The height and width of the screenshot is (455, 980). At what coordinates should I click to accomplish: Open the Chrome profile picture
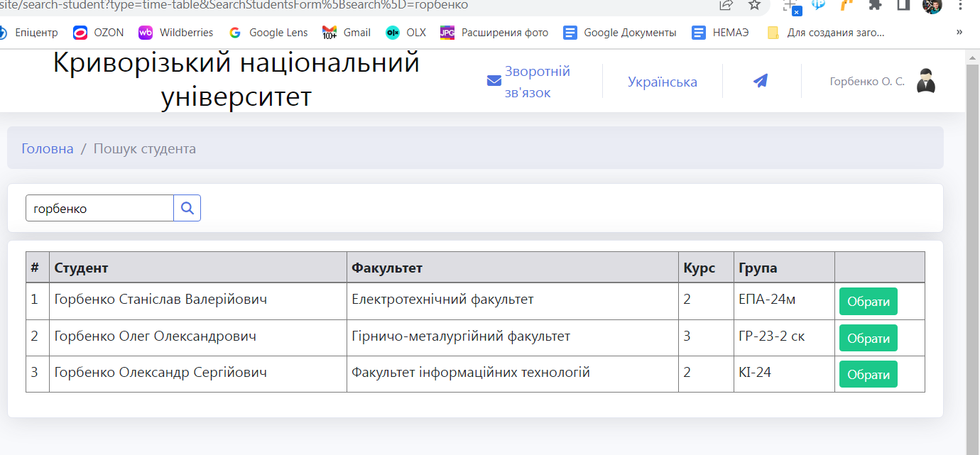[x=932, y=5]
